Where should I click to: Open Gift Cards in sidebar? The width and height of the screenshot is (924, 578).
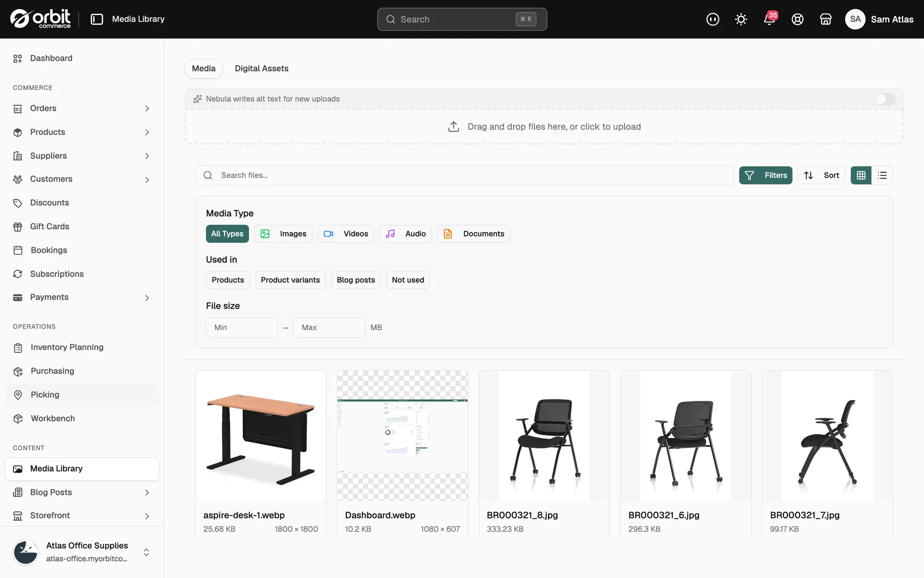pyautogui.click(x=82, y=227)
